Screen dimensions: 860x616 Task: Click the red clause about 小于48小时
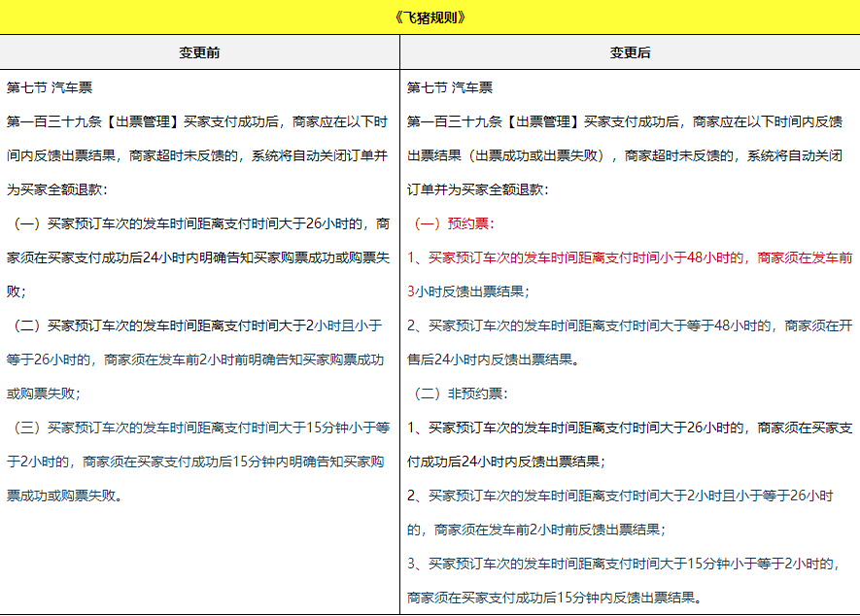point(583,257)
